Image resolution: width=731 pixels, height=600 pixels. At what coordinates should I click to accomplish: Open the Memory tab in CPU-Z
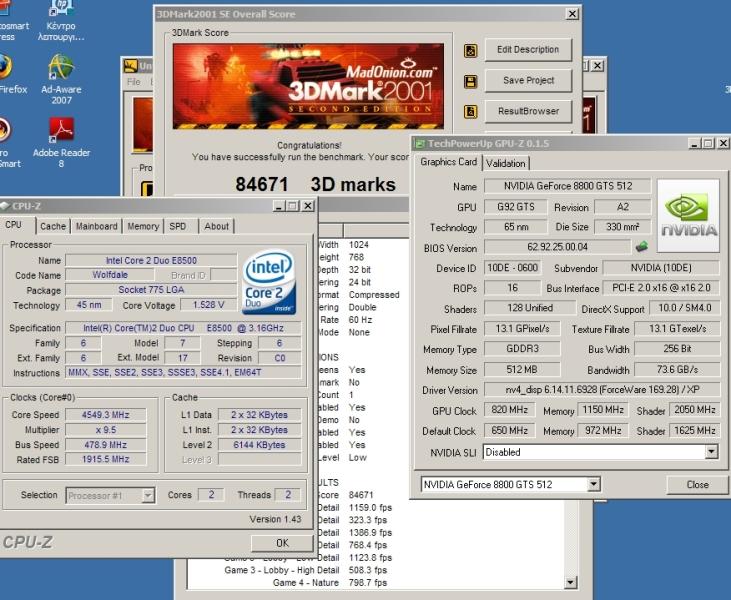tap(143, 226)
